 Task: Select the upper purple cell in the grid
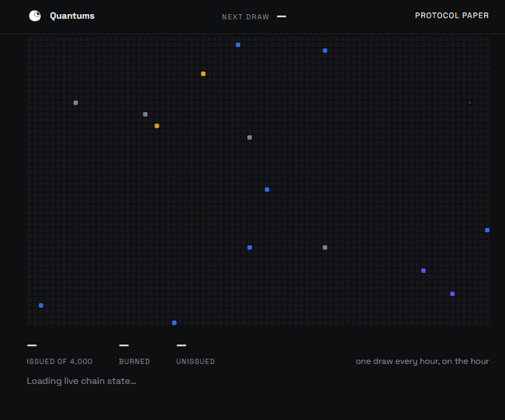[423, 271]
